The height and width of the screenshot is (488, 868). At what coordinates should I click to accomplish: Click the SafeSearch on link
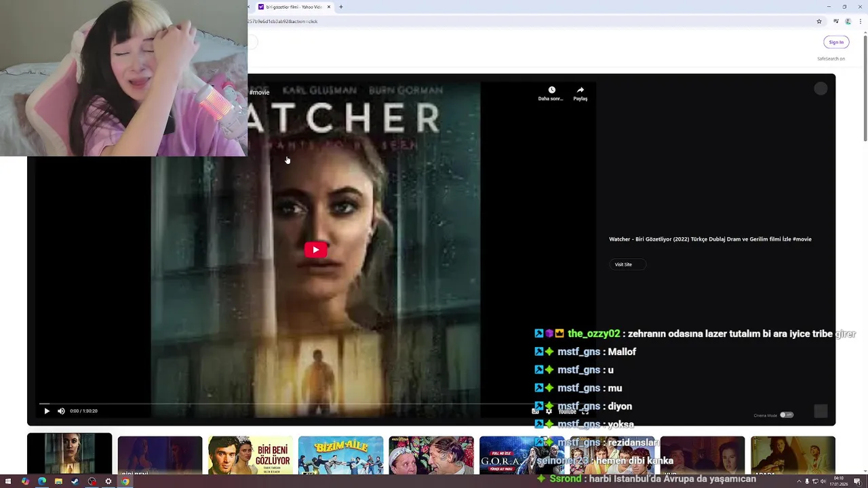pos(831,59)
